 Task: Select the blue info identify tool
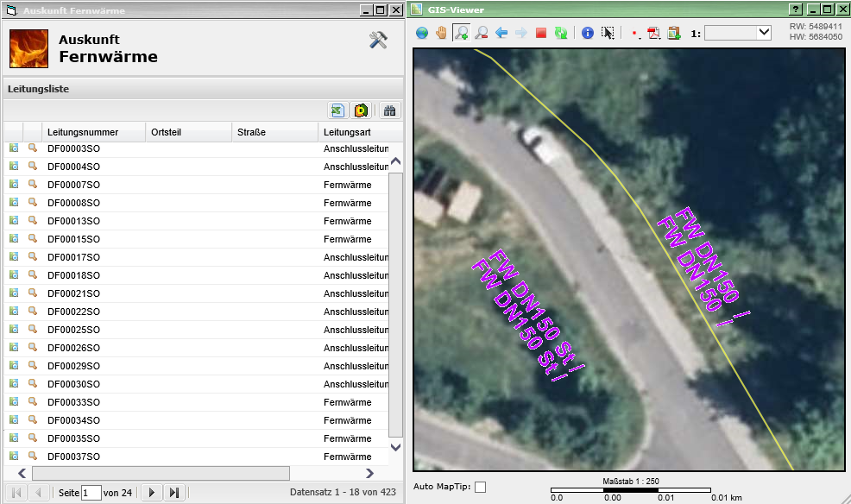click(x=588, y=33)
